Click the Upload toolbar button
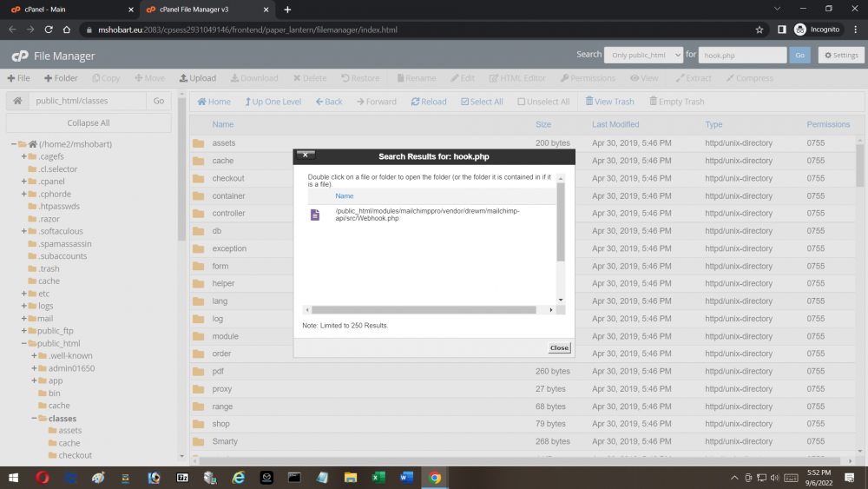This screenshot has width=868, height=489. [x=198, y=78]
